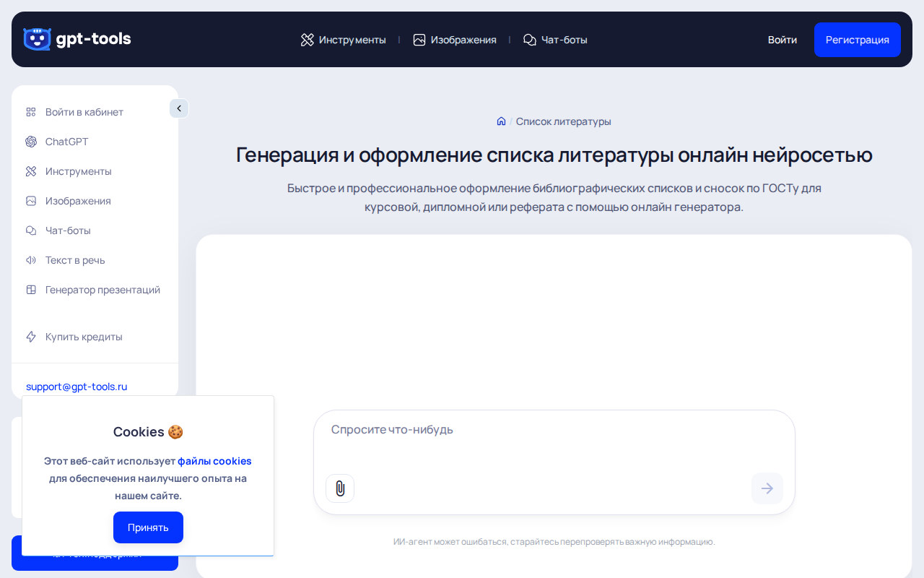
Task: Open Инструменты in the top navigation
Action: point(344,40)
